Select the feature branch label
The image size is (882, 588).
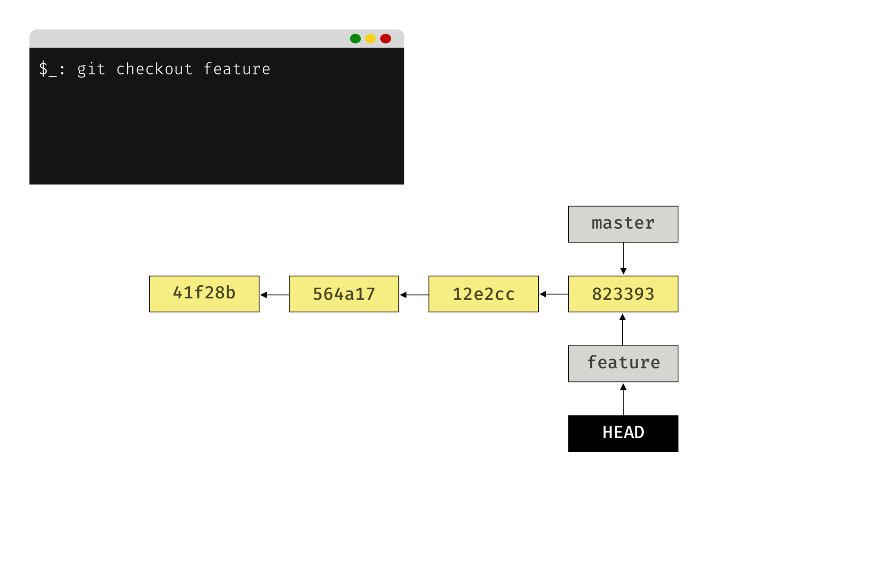623,364
